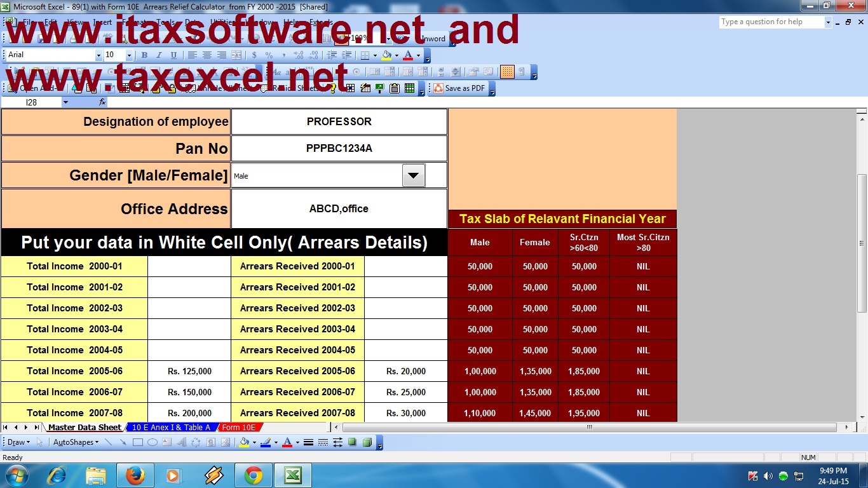Go to the first sheet tab
Viewport: 868px width, 488px height.
(x=6, y=428)
